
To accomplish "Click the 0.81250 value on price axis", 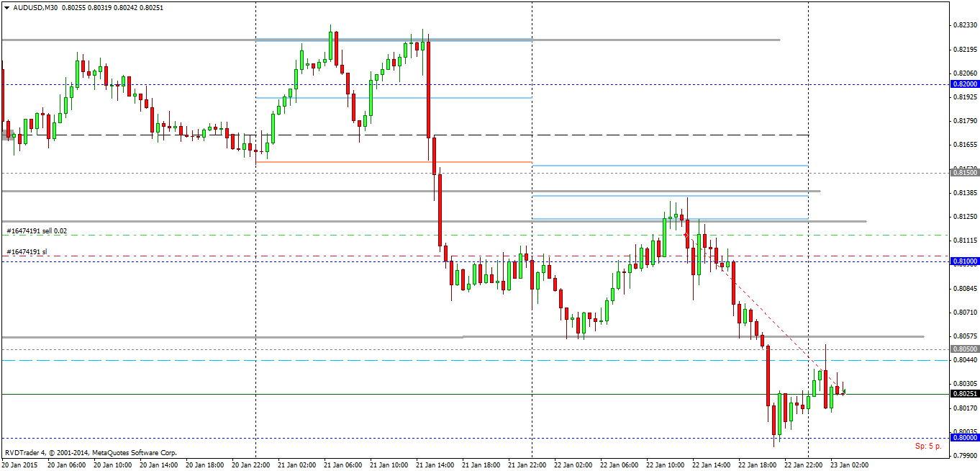I will pyautogui.click(x=965, y=217).
